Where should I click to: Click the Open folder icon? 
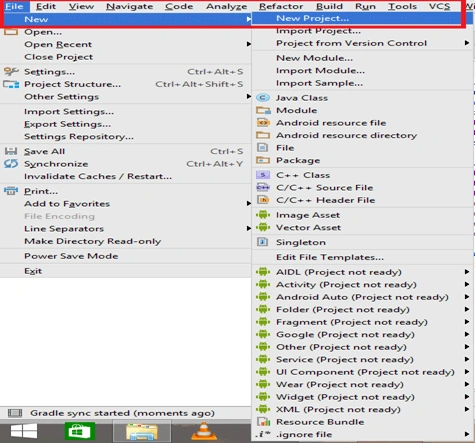point(11,32)
